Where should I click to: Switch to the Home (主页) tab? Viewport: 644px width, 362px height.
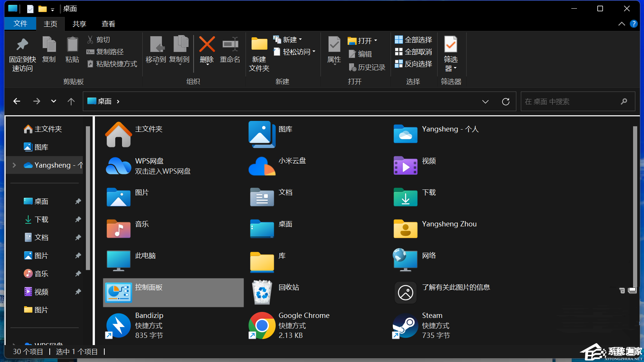coord(50,24)
